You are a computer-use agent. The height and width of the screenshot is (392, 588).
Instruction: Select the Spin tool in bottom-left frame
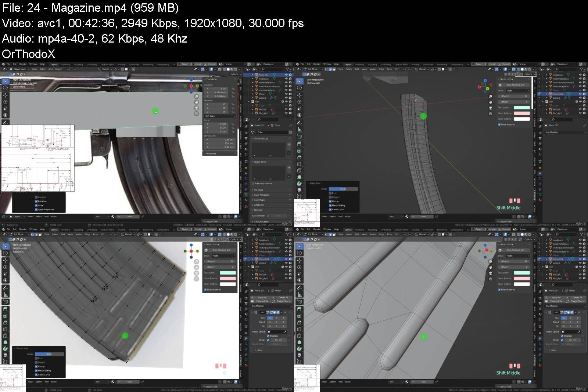point(5,349)
